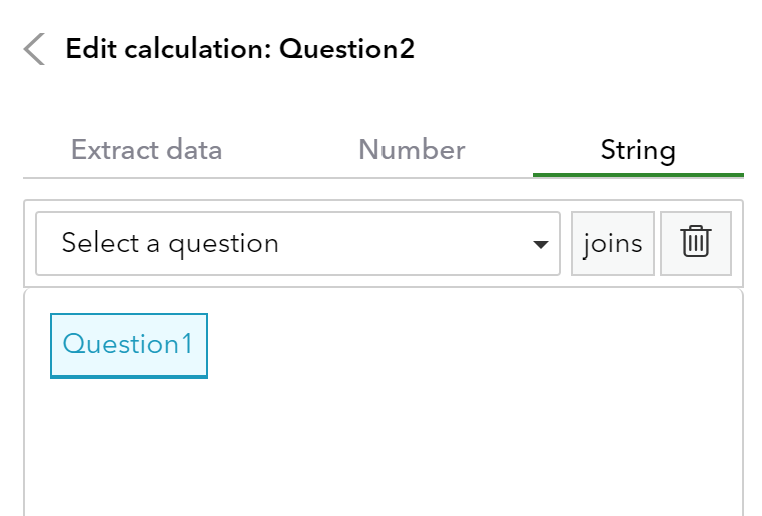Click the green-underlined active String tab
This screenshot has height=516, width=762.
(x=638, y=151)
